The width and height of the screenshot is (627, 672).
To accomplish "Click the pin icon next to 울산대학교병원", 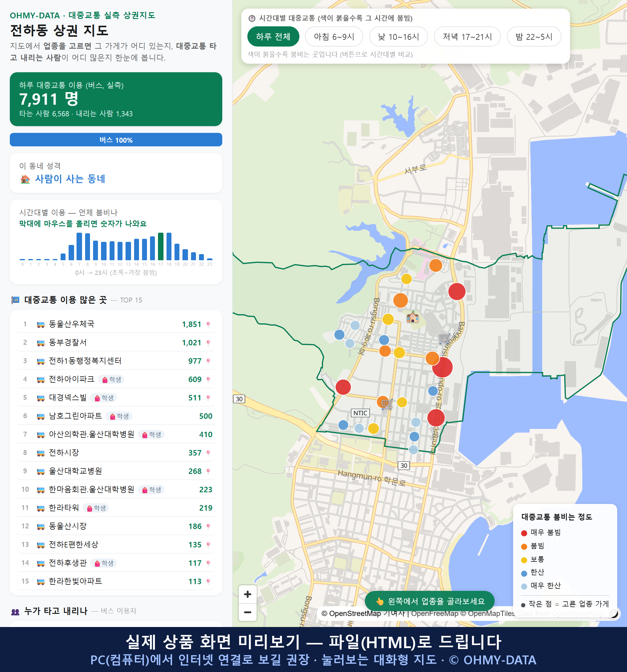I will coord(208,471).
